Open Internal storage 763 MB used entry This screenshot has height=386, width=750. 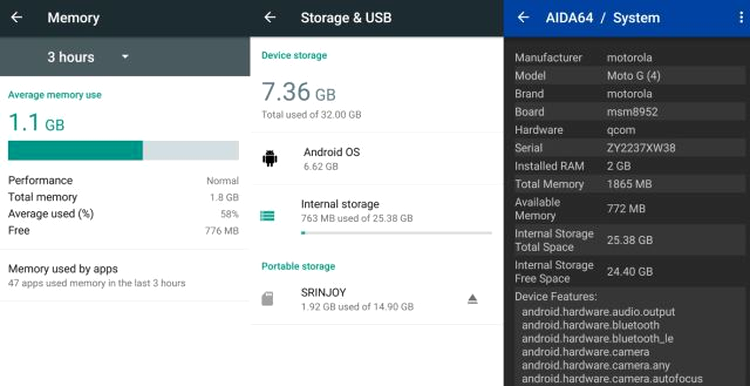pos(377,217)
